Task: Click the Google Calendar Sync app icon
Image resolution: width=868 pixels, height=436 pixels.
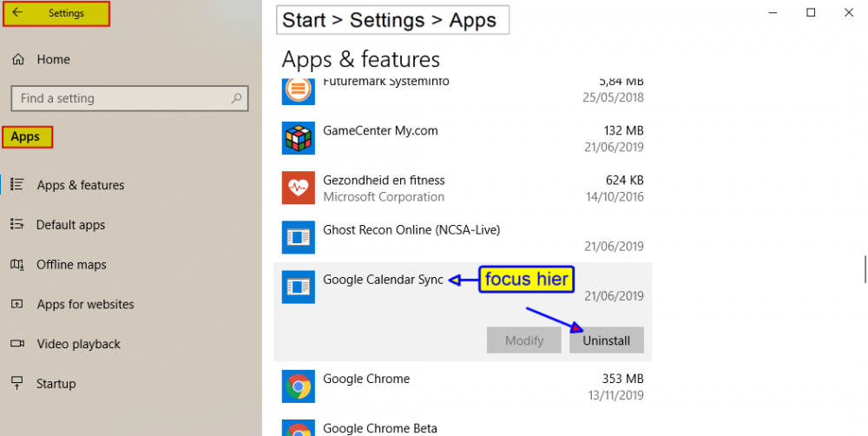Action: 299,287
